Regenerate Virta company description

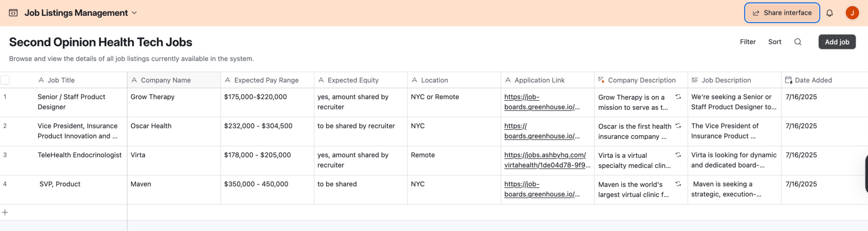tap(678, 155)
